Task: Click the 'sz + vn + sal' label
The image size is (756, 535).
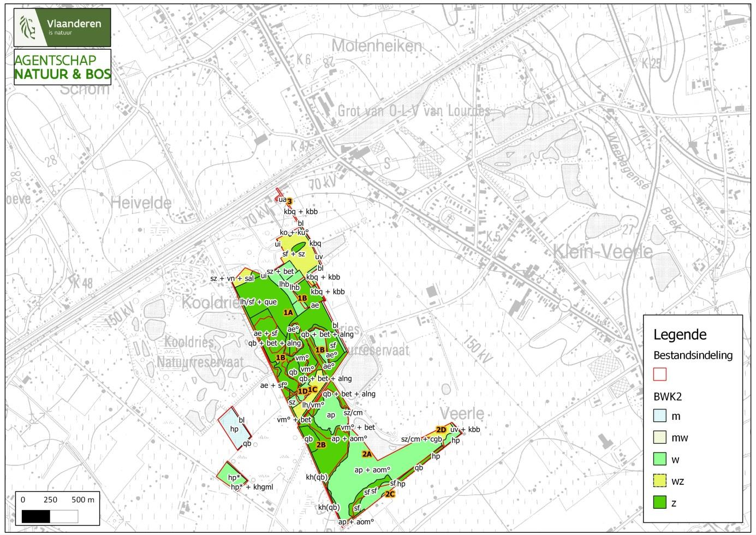Action: pos(233,278)
